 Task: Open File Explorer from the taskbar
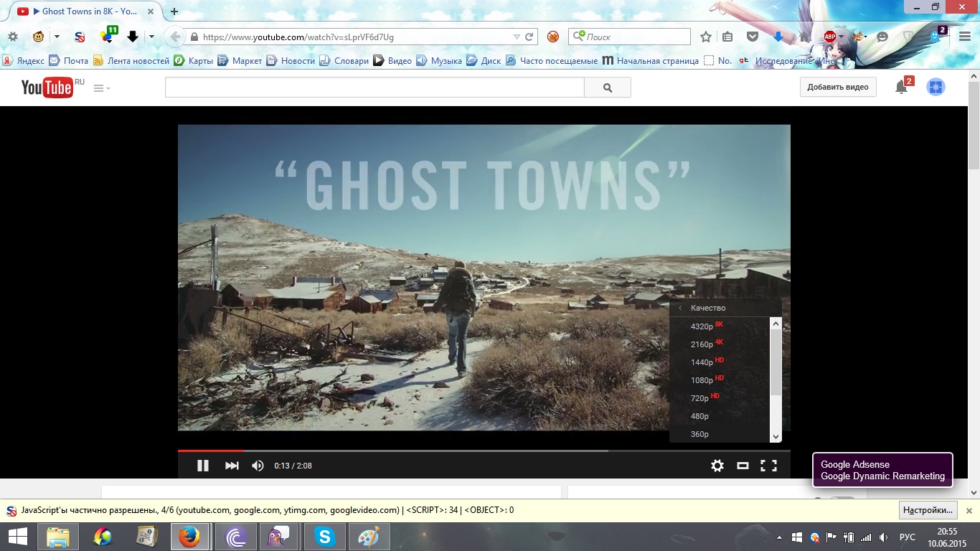[58, 537]
